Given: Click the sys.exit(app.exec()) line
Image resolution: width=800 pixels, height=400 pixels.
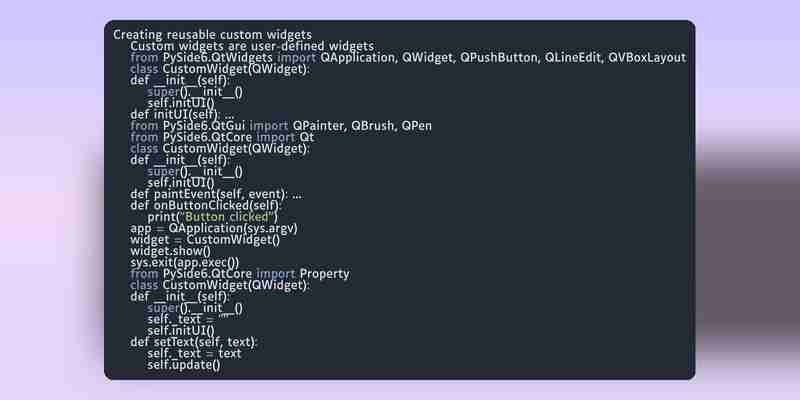Looking at the screenshot, I should [185, 263].
